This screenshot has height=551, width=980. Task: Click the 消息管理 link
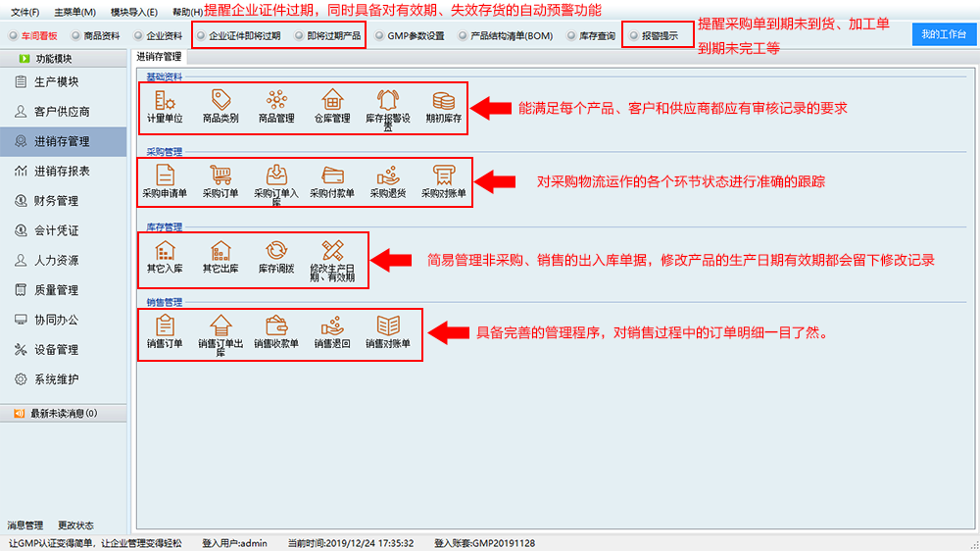(x=25, y=526)
